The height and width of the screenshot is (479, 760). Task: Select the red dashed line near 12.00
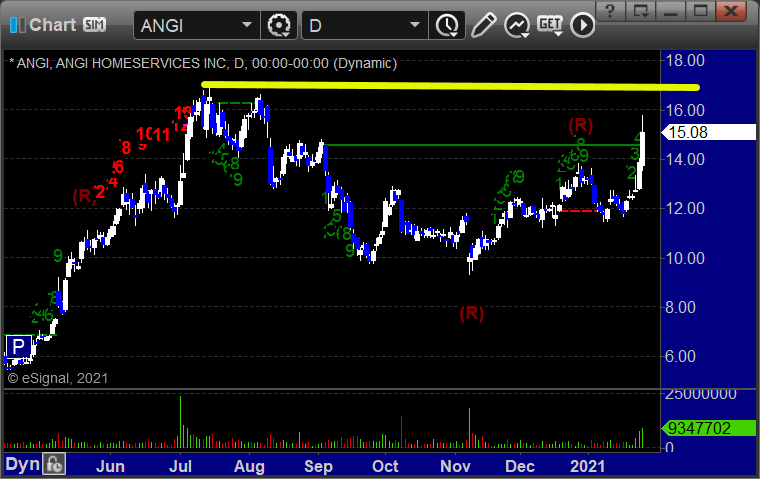point(578,211)
